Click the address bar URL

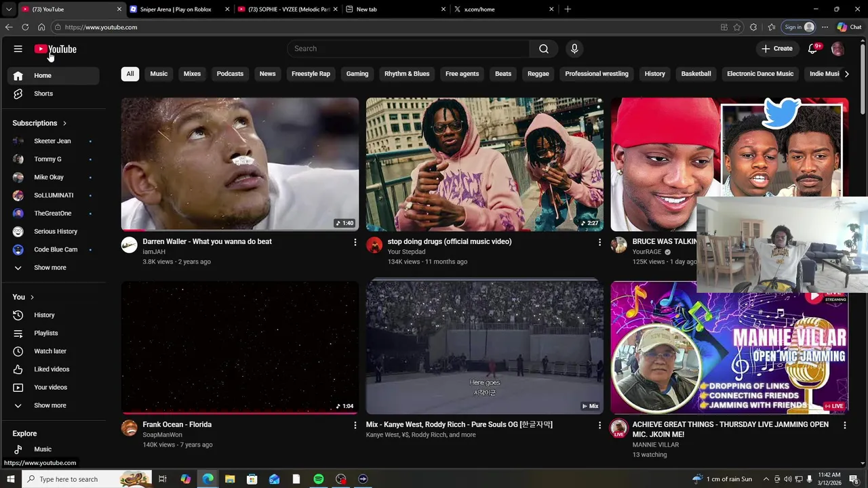pyautogui.click(x=101, y=27)
